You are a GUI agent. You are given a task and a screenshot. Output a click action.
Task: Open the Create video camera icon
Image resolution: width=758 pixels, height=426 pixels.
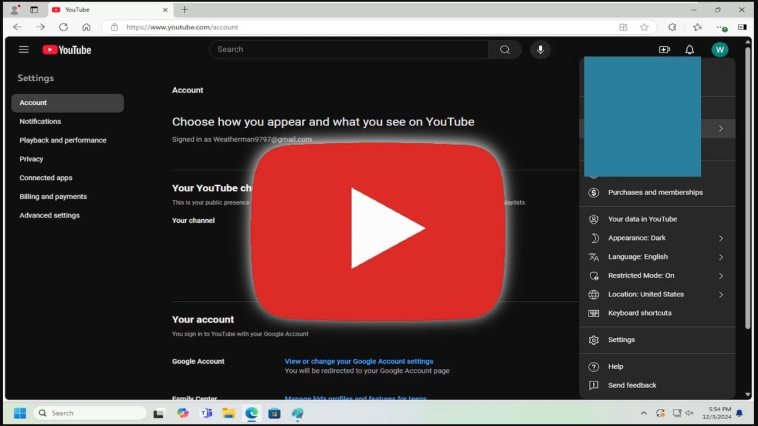(664, 49)
